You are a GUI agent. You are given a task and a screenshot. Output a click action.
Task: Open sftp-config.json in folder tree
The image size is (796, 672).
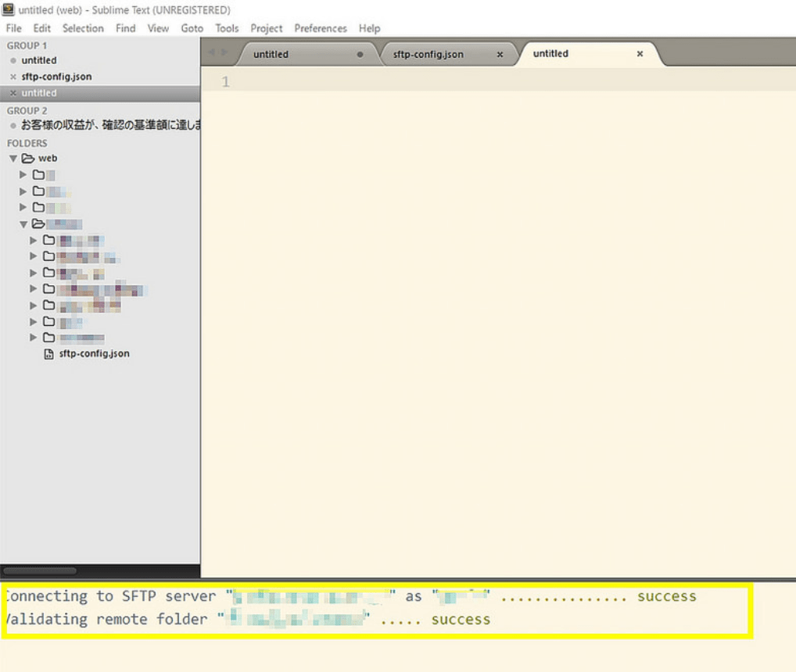point(95,353)
